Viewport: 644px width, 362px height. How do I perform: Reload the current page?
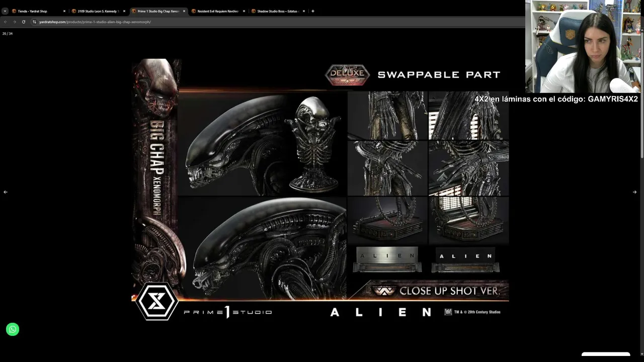coord(23,22)
